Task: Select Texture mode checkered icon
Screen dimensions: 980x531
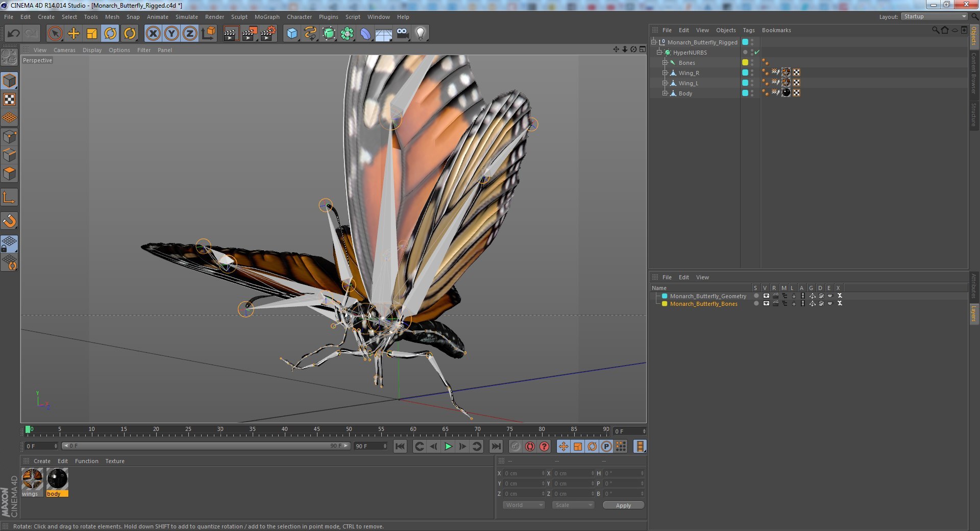Action: pyautogui.click(x=9, y=99)
